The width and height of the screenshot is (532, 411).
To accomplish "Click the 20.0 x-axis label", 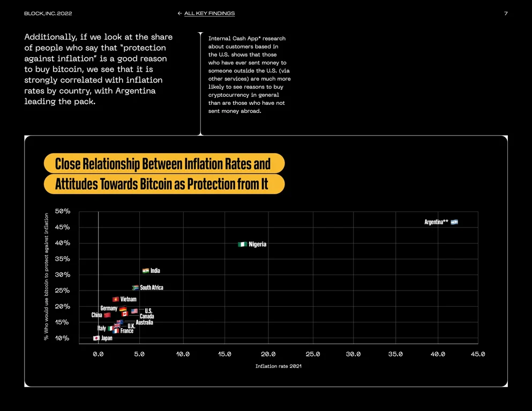I will click(x=268, y=354).
